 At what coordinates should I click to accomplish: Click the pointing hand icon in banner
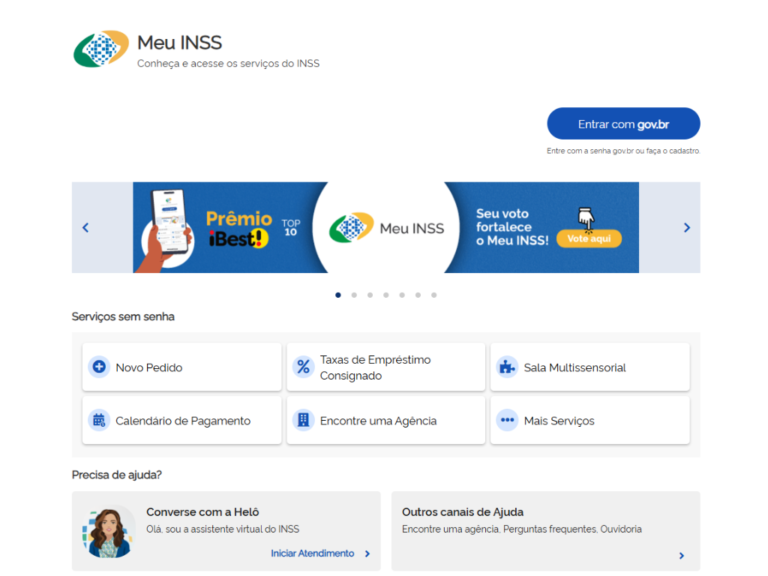(x=586, y=218)
